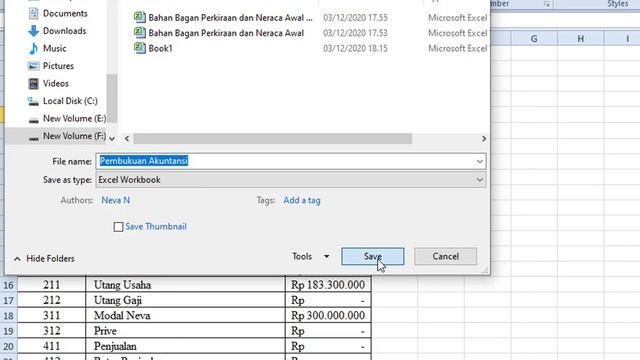Click cell containing Utang Usaha
The height and width of the screenshot is (360, 640).
(x=185, y=285)
